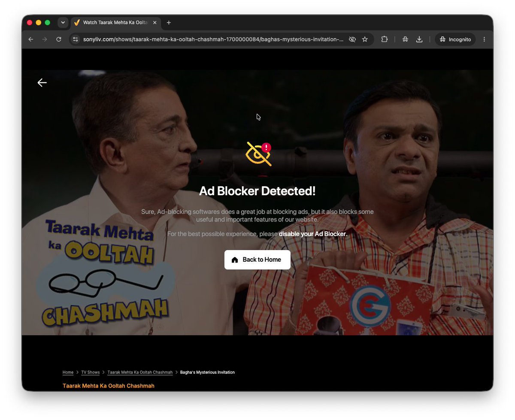
Task: Click Bagha's Mysterious Invitation breadcrumb text
Action: click(207, 372)
